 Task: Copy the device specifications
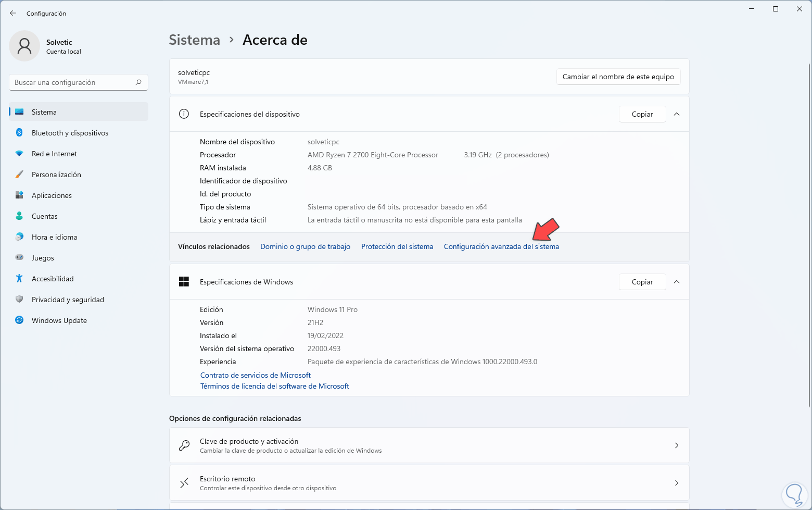point(642,114)
